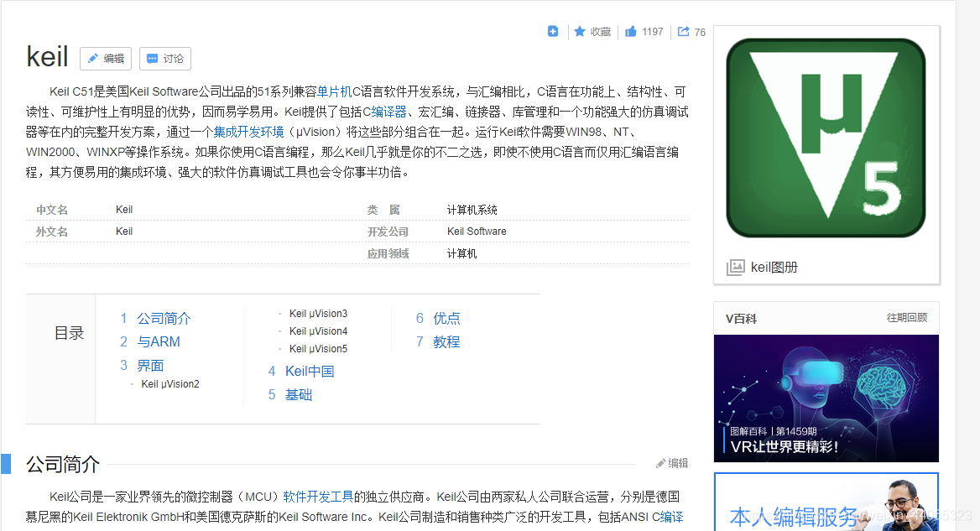
Task: Click the 中文名 field label
Action: pos(52,210)
